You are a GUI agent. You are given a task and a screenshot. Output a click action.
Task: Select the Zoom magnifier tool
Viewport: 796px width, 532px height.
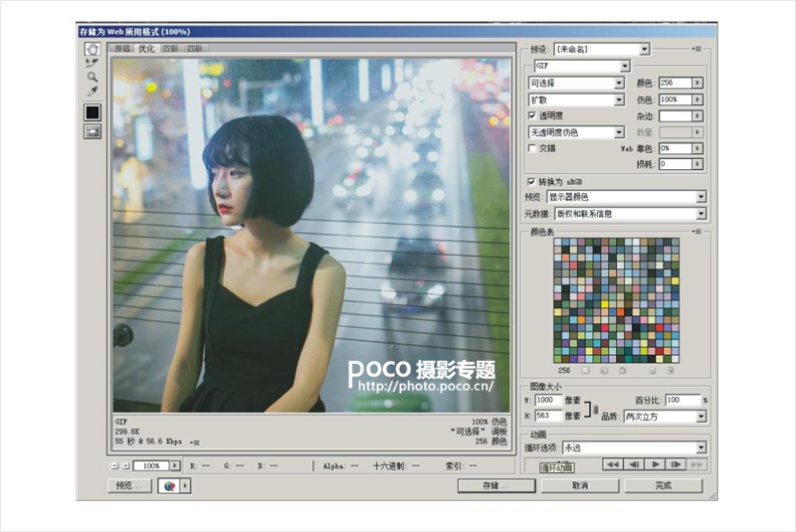[92, 78]
